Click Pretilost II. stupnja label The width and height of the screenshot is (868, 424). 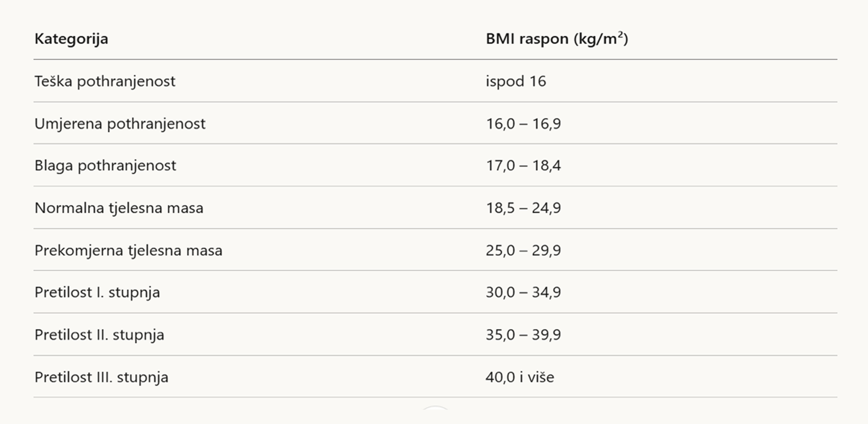(99, 335)
